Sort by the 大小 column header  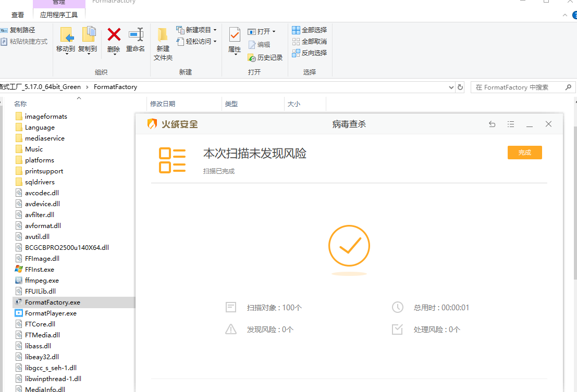(x=293, y=104)
